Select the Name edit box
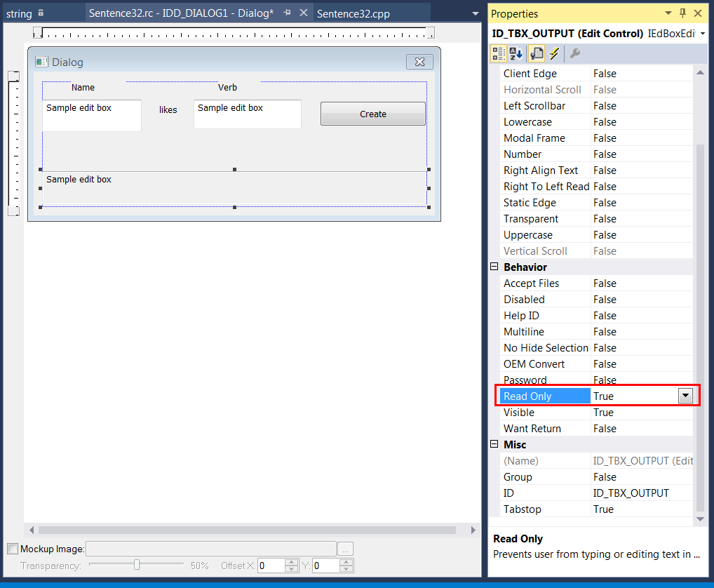The image size is (714, 588). [91, 116]
